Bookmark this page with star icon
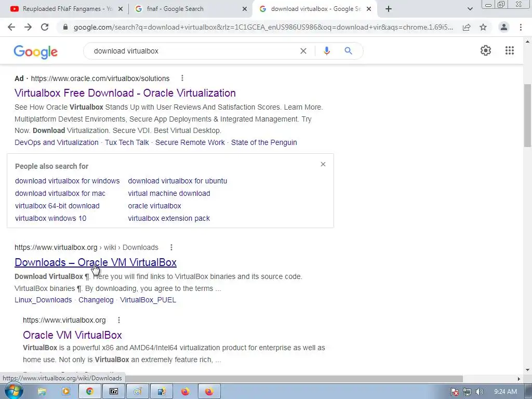 point(483,27)
